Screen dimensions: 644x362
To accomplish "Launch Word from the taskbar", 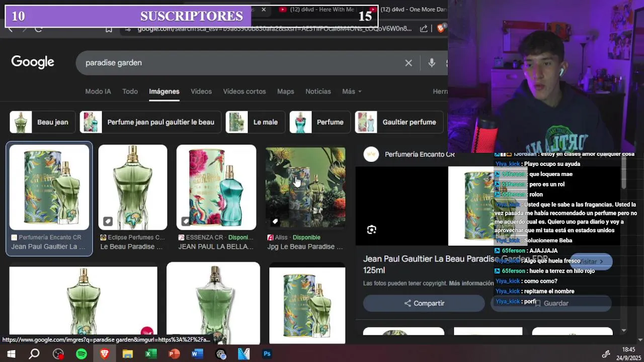I will click(x=197, y=354).
